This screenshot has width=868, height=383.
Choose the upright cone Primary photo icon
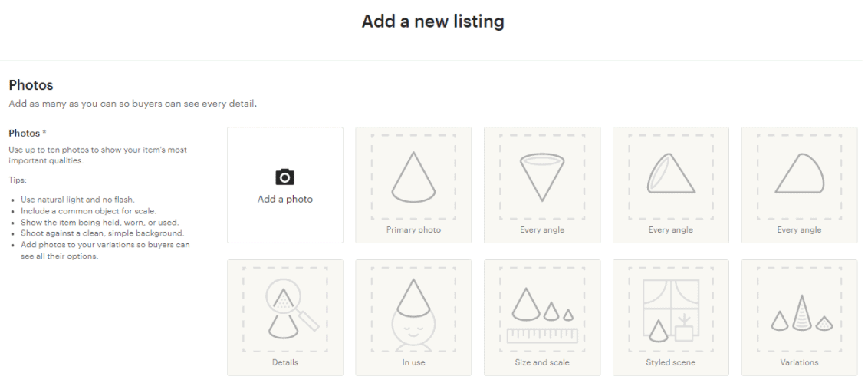click(413, 177)
